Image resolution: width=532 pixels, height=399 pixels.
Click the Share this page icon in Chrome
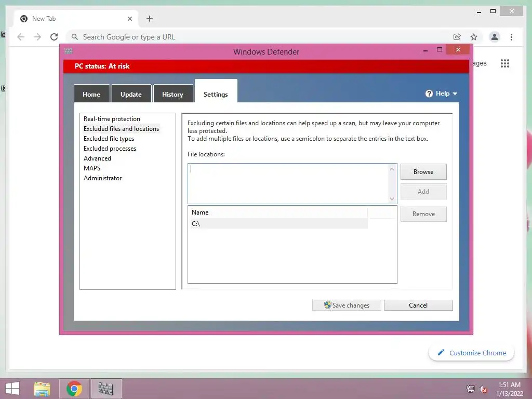[x=457, y=37]
